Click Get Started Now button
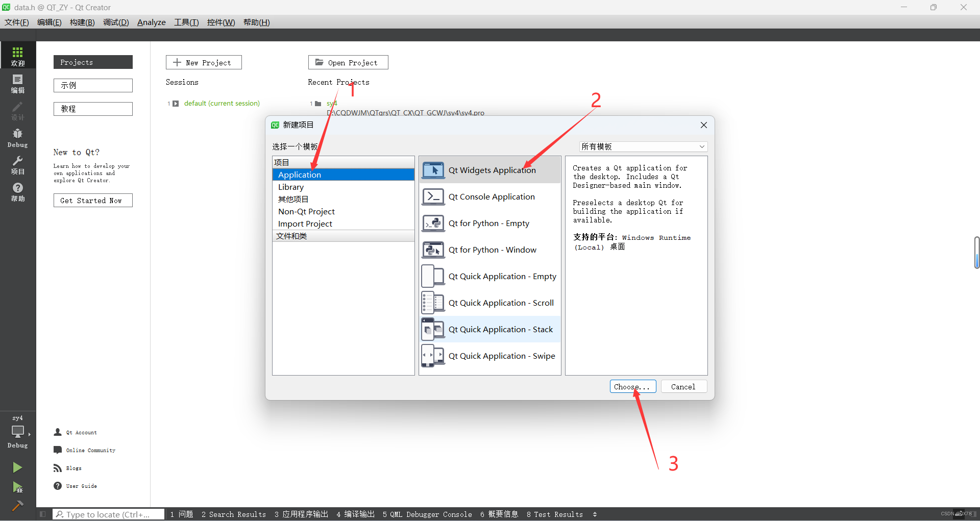 [93, 201]
